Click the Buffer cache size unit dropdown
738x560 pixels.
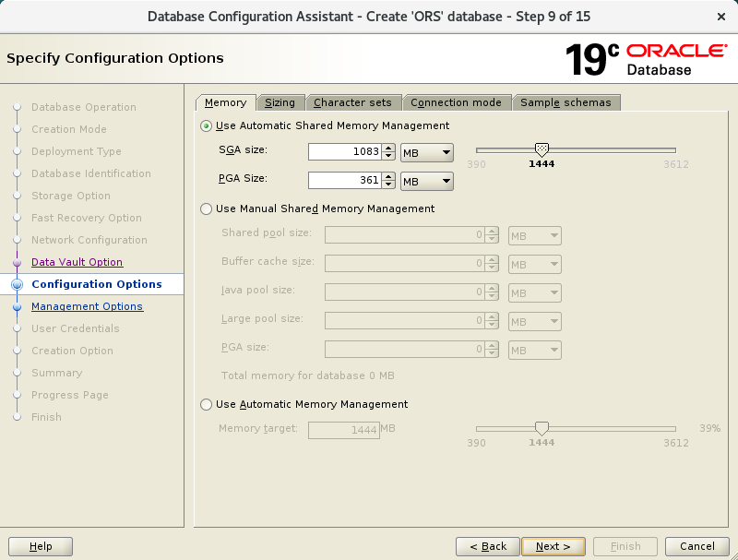coord(535,265)
